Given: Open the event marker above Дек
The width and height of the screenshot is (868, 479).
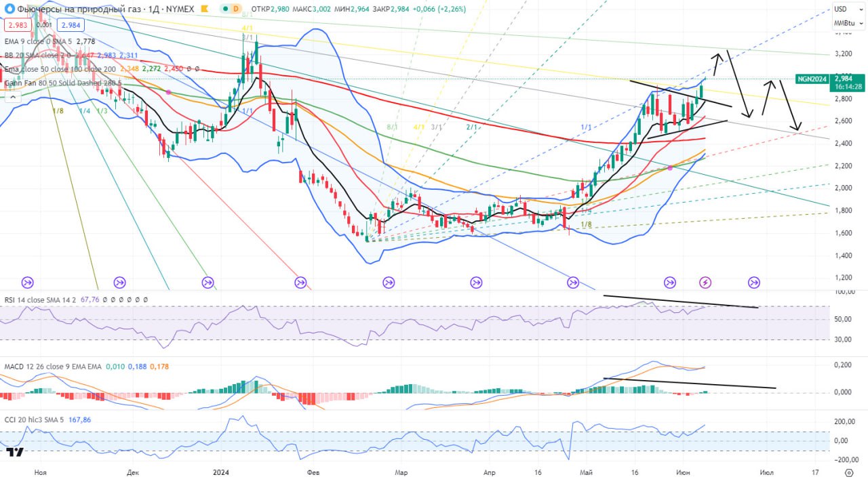Looking at the screenshot, I should [119, 282].
